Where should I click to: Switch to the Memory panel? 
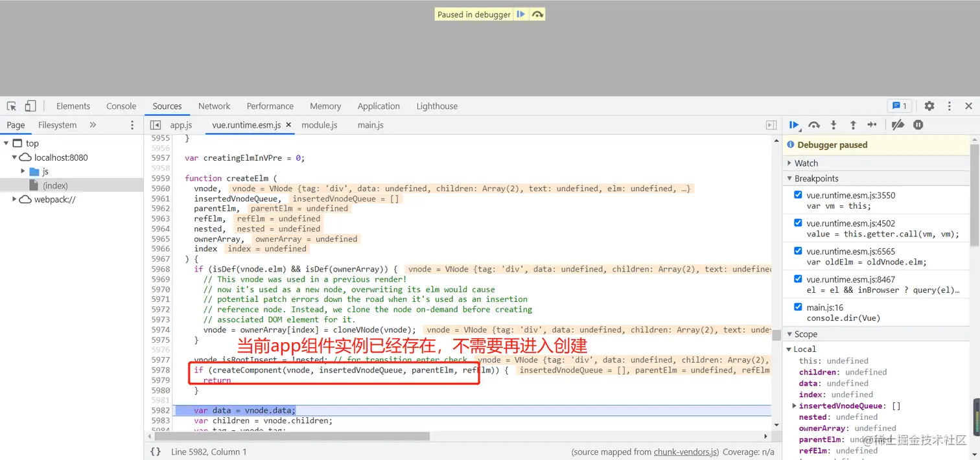pyautogui.click(x=325, y=106)
